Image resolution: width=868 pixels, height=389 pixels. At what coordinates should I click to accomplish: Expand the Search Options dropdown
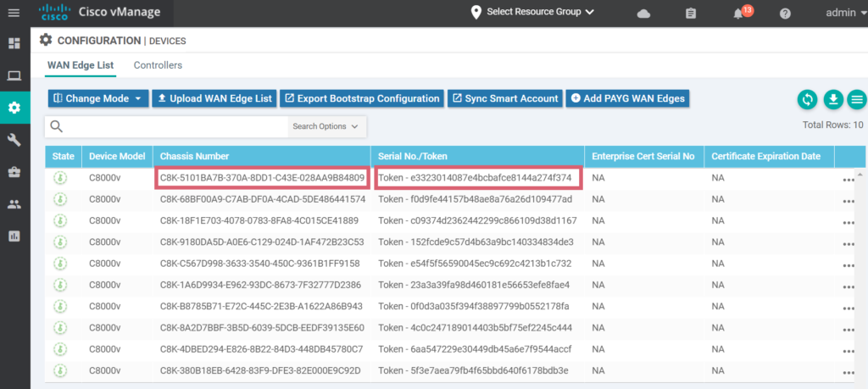(325, 126)
